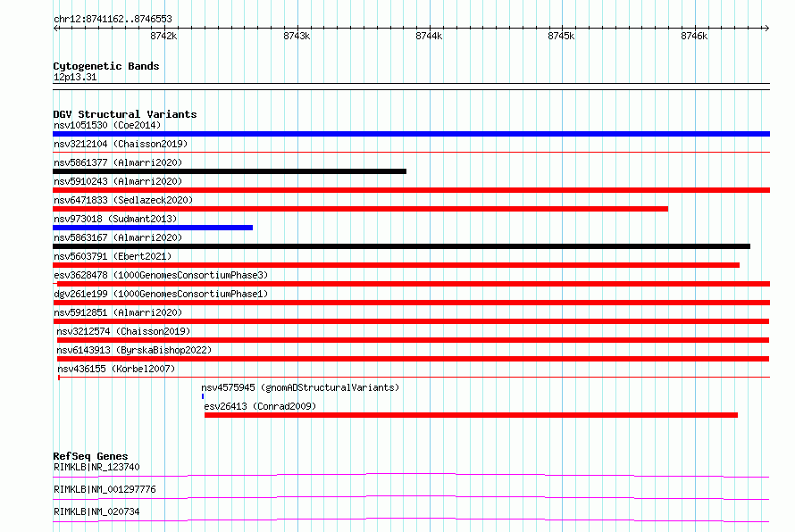Click the tiny blue nsv4575945 marker
Screen dimensions: 795x532
(203, 396)
